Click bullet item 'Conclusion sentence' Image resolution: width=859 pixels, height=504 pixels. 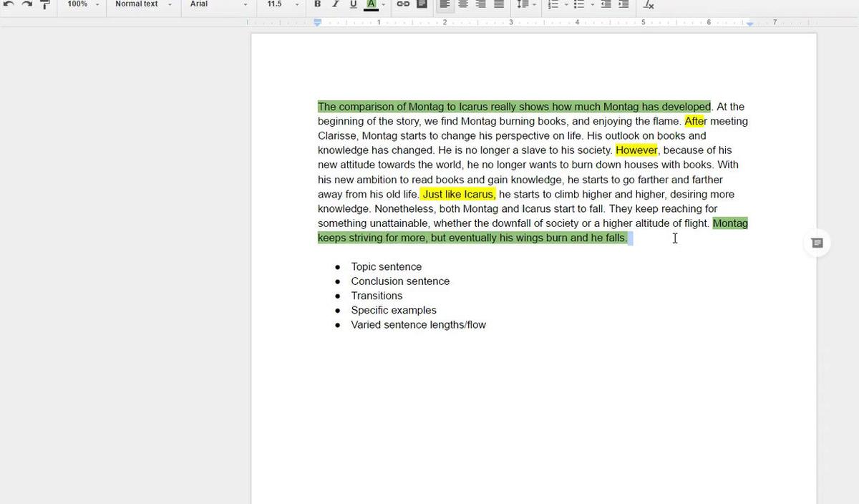[400, 281]
